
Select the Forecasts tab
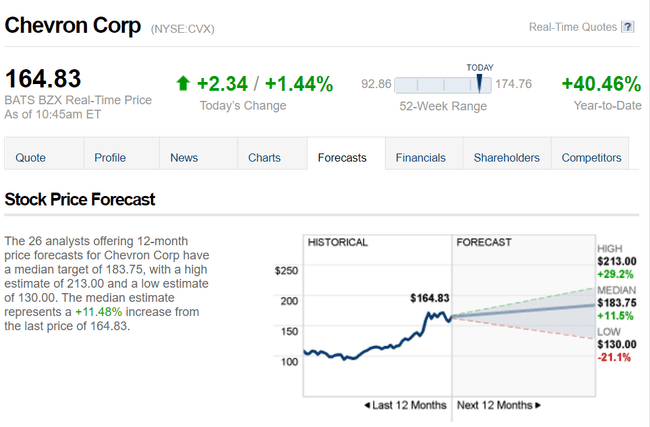[342, 157]
